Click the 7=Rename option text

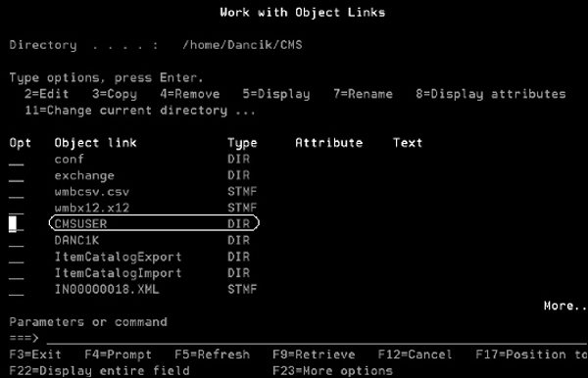363,94
